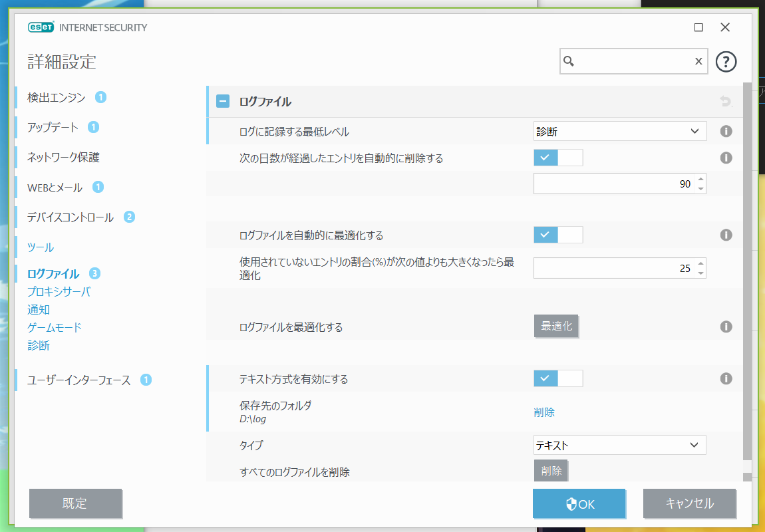Open ネットワーク保護 settings category
This screenshot has height=532, width=765.
click(x=63, y=157)
